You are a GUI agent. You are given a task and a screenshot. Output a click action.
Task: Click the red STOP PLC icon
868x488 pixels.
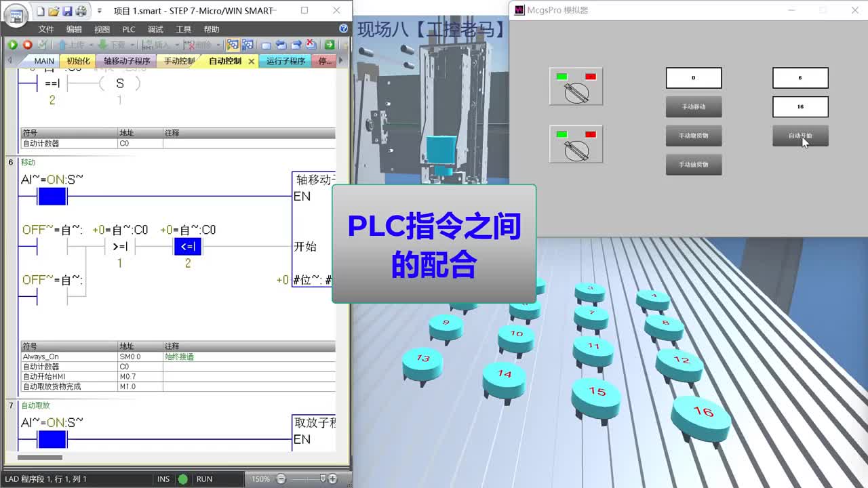(x=27, y=45)
